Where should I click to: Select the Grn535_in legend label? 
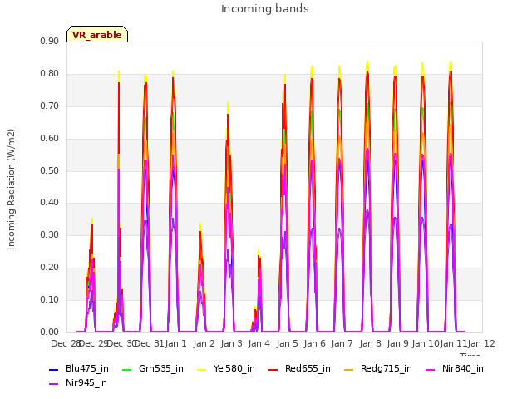(161, 369)
